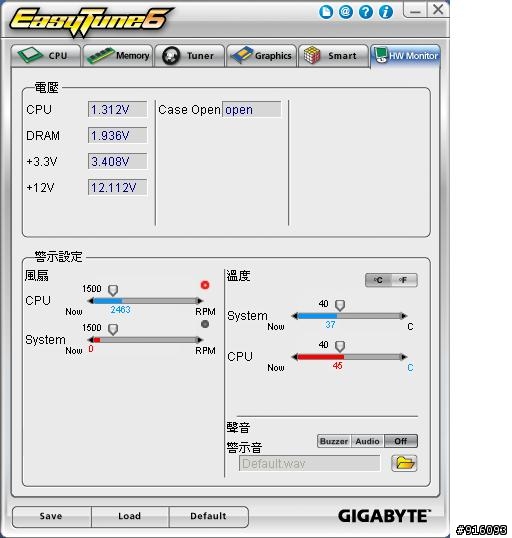Click CPU fan speed value 2463
The height and width of the screenshot is (538, 512).
click(x=120, y=310)
